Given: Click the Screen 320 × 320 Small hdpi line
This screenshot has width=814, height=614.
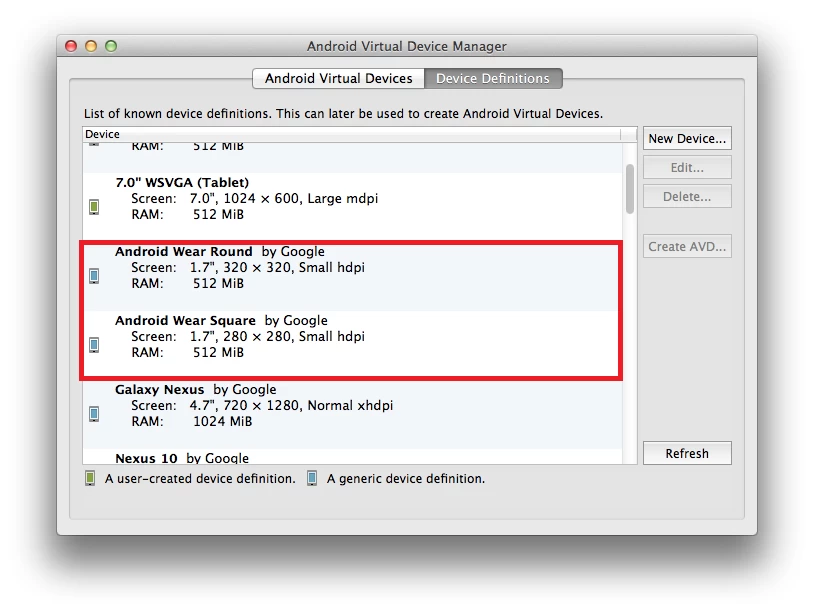Looking at the screenshot, I should tap(248, 268).
